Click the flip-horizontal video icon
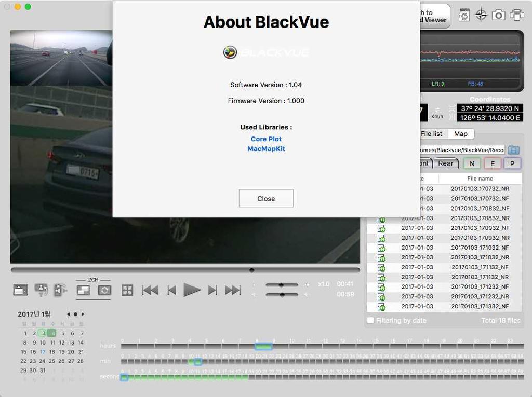The height and width of the screenshot is (397, 532). pyautogui.click(x=61, y=290)
